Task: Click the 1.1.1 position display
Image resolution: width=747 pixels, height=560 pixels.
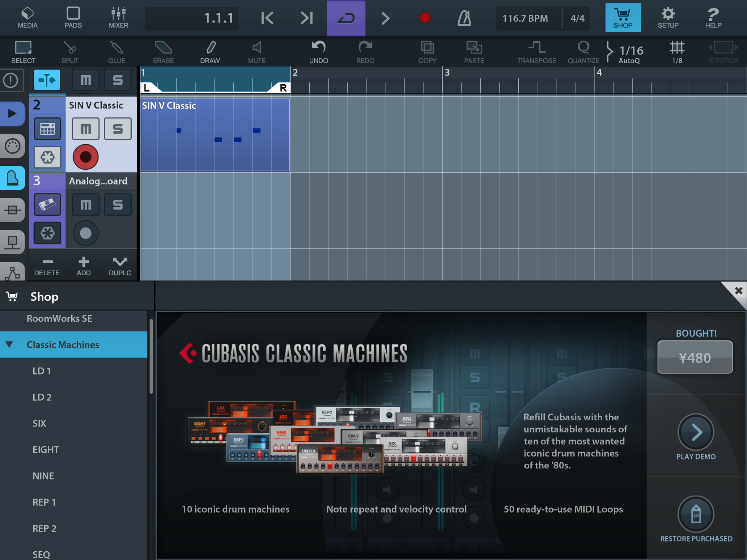Action: [x=191, y=18]
